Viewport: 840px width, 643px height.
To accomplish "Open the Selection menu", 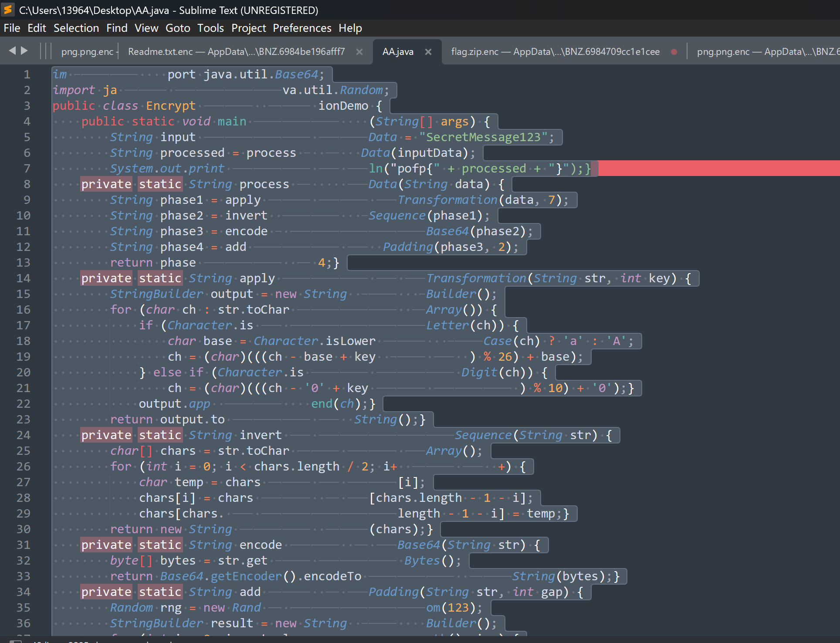I will coord(76,28).
